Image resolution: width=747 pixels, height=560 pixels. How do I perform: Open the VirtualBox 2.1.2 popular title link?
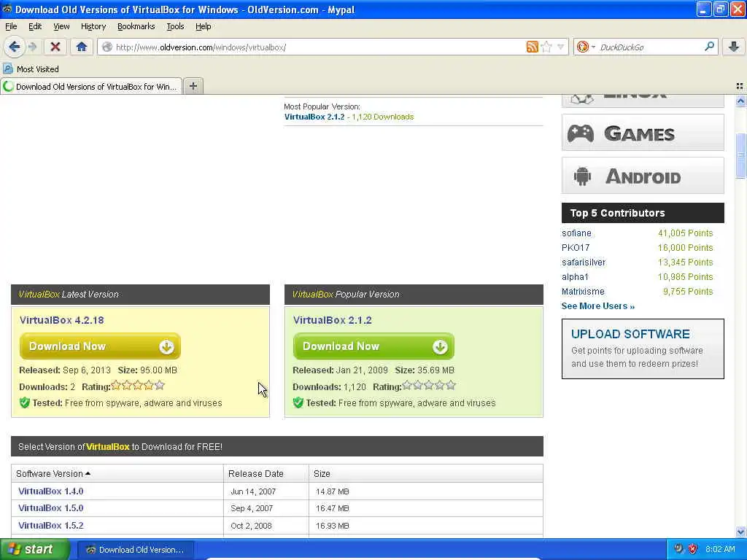pyautogui.click(x=332, y=320)
